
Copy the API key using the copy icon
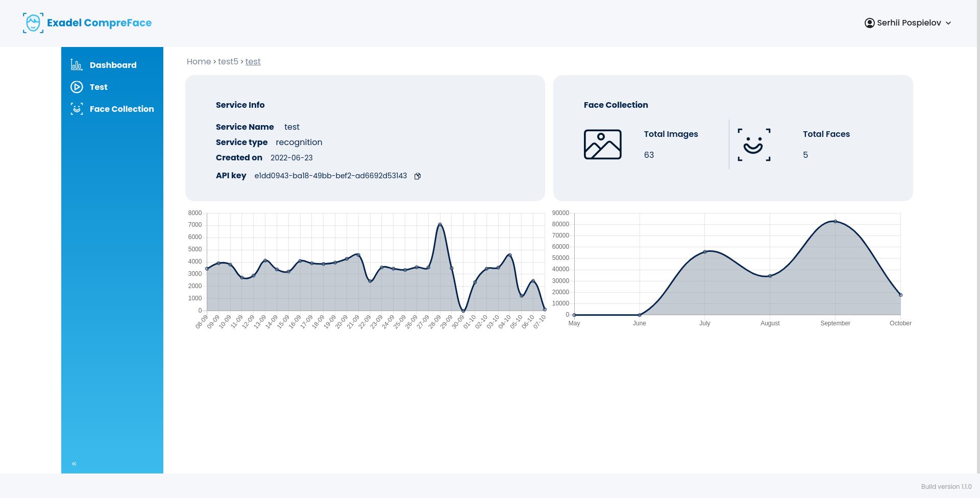pyautogui.click(x=418, y=176)
